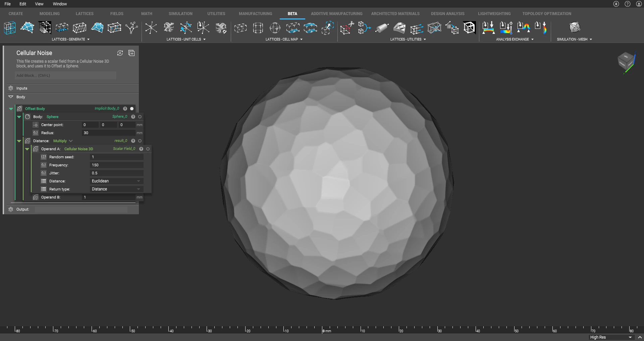
Task: Toggle the radio circle next to Sphere_0
Action: [x=140, y=117]
